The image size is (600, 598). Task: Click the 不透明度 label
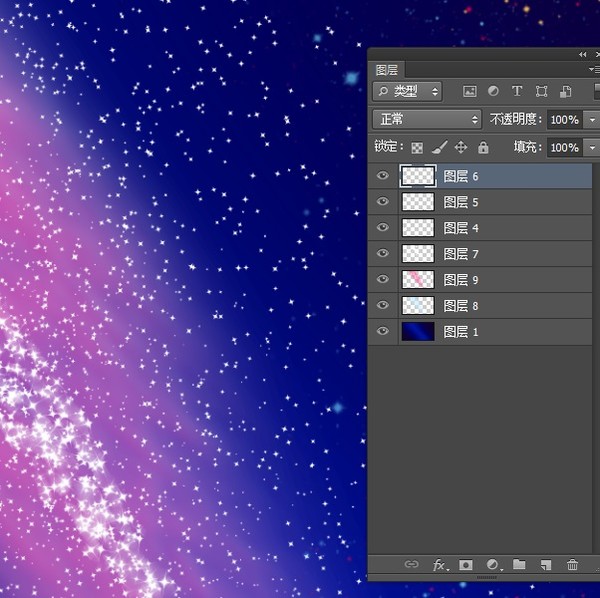pyautogui.click(x=516, y=120)
